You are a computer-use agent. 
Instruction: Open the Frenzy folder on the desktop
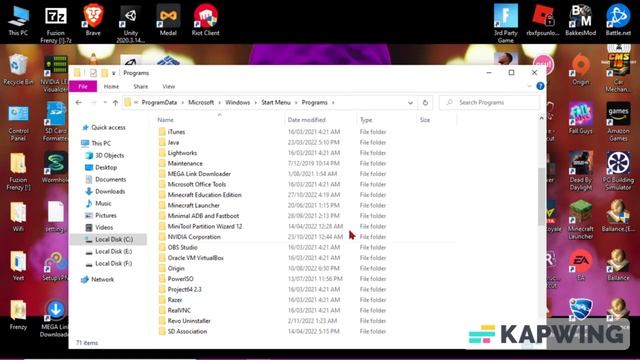(x=18, y=315)
